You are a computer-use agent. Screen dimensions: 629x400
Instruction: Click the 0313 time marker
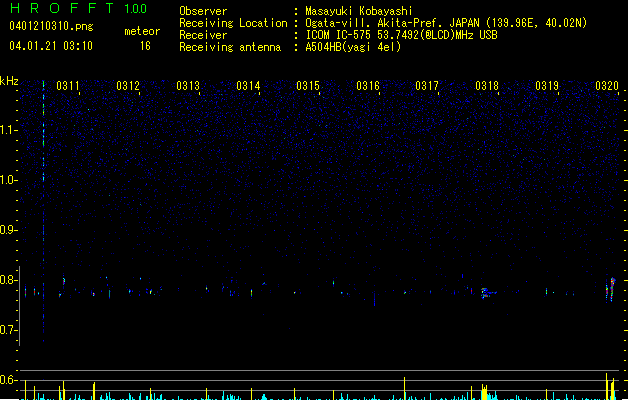coord(188,86)
